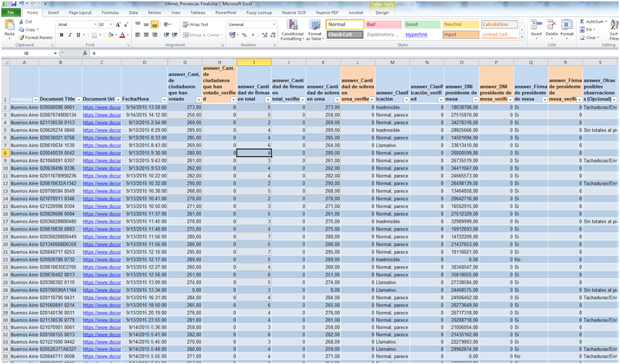Click the Shrink Font icon
The width and height of the screenshot is (620, 364).
click(126, 24)
